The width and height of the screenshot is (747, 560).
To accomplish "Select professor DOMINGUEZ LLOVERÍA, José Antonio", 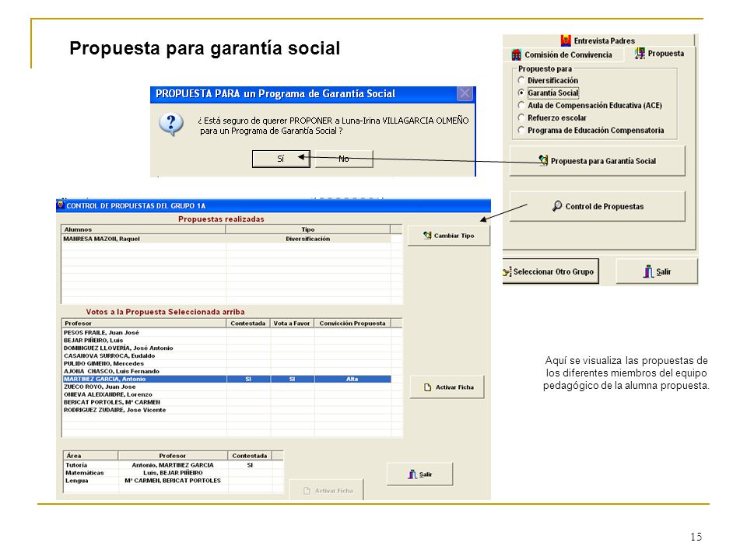I will tap(226, 348).
